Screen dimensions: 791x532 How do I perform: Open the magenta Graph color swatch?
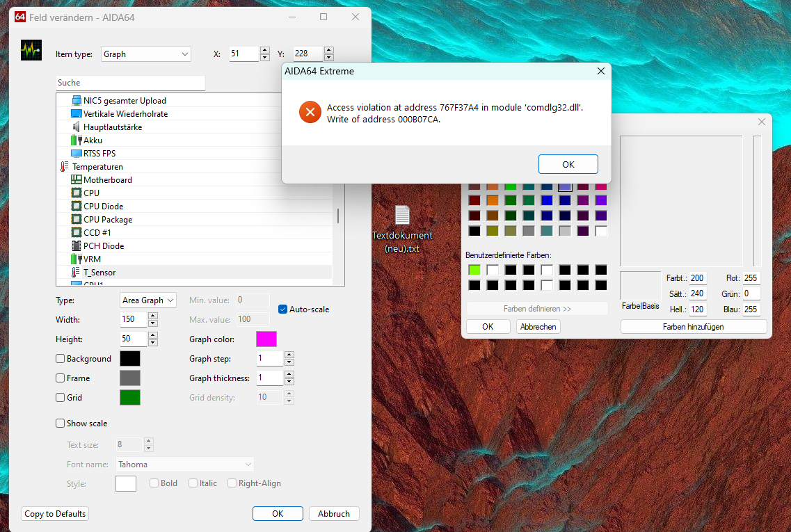(266, 339)
